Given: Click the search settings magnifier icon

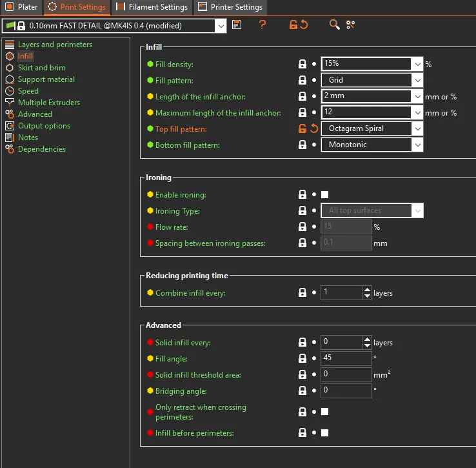Looking at the screenshot, I should pos(334,25).
